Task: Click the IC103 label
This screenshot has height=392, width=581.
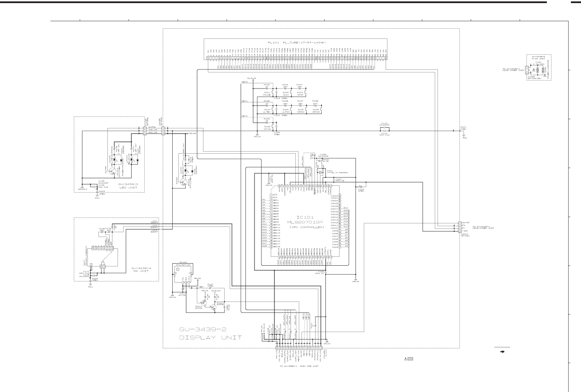Action: (183, 262)
